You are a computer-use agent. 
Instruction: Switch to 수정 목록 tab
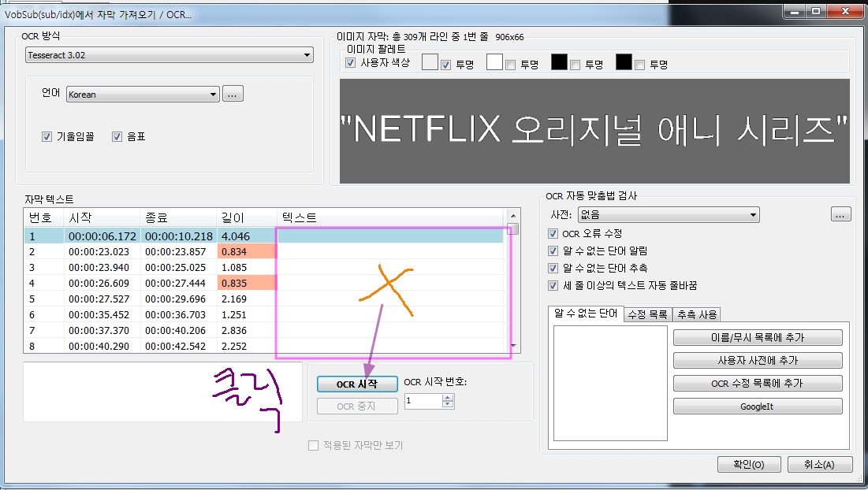pyautogui.click(x=647, y=314)
